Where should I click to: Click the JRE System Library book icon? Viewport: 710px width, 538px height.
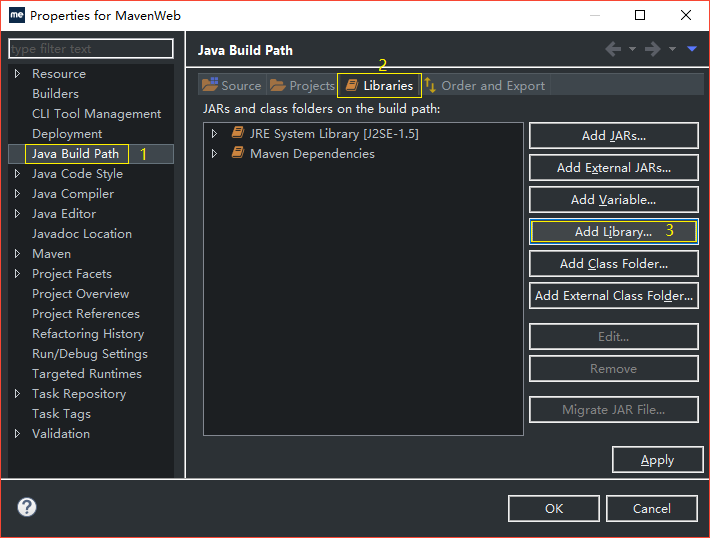click(238, 133)
